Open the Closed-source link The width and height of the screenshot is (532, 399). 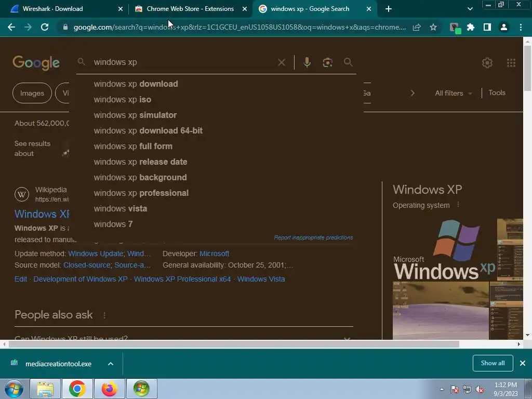[87, 265]
